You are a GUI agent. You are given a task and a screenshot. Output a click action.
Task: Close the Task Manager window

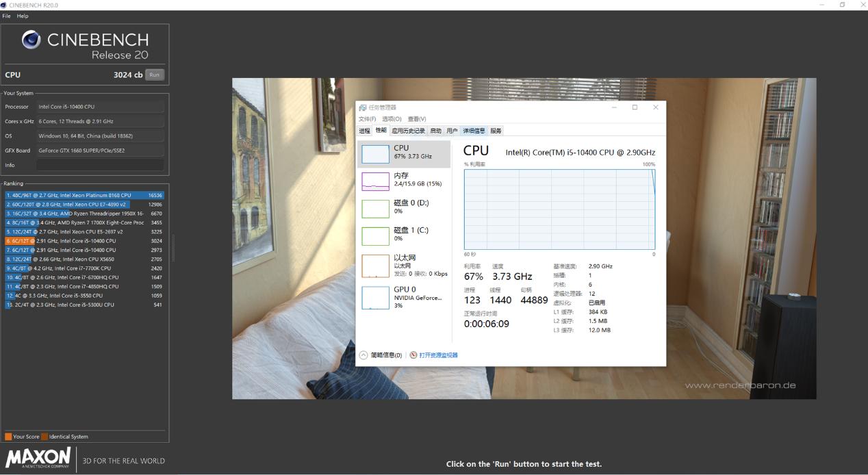pyautogui.click(x=656, y=107)
